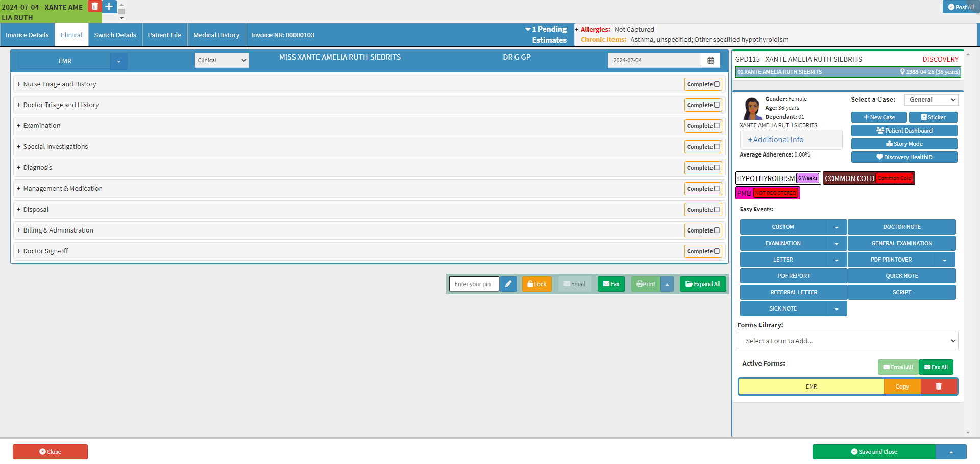Open the Select a Case dropdown
This screenshot has width=980, height=464.
tap(932, 100)
